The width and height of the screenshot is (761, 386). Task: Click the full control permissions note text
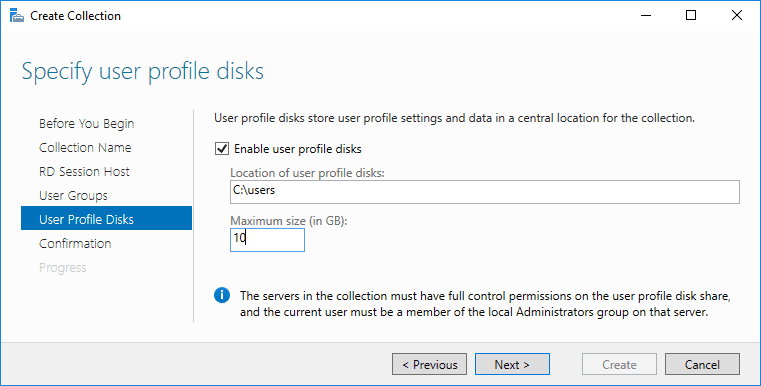[485, 304]
